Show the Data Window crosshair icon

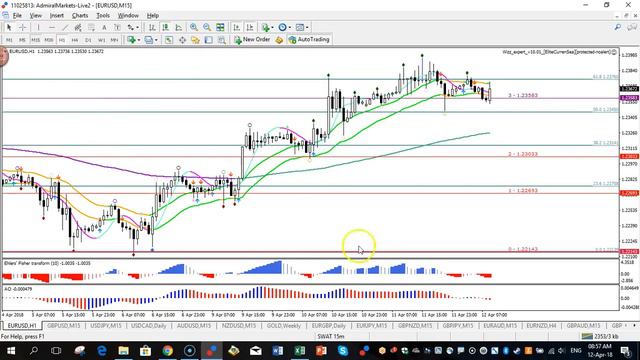coord(182,40)
